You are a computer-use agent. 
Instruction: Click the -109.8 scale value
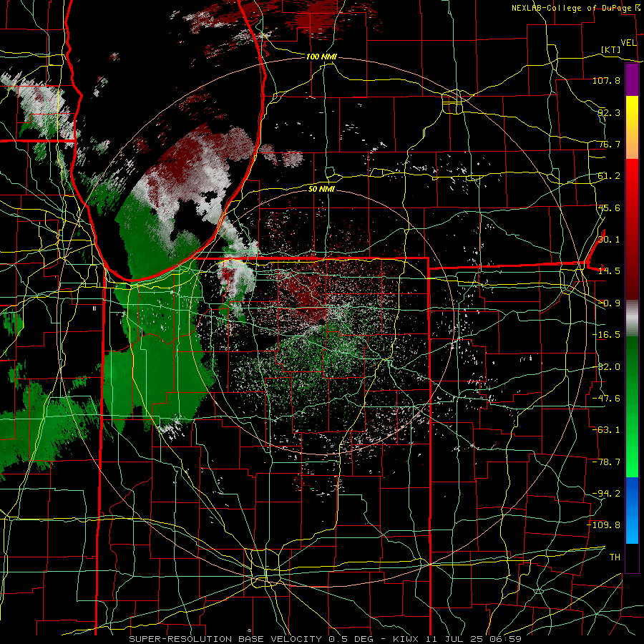tap(604, 525)
